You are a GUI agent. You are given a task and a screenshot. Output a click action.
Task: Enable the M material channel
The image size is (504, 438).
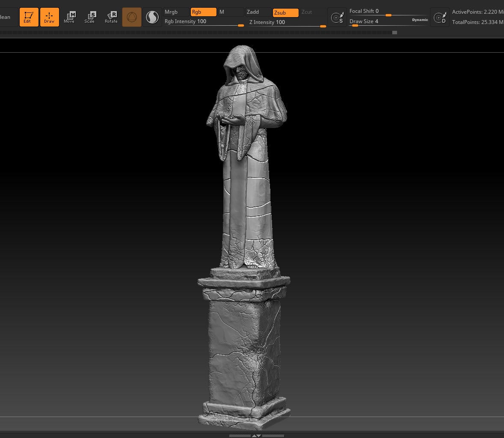click(x=230, y=12)
